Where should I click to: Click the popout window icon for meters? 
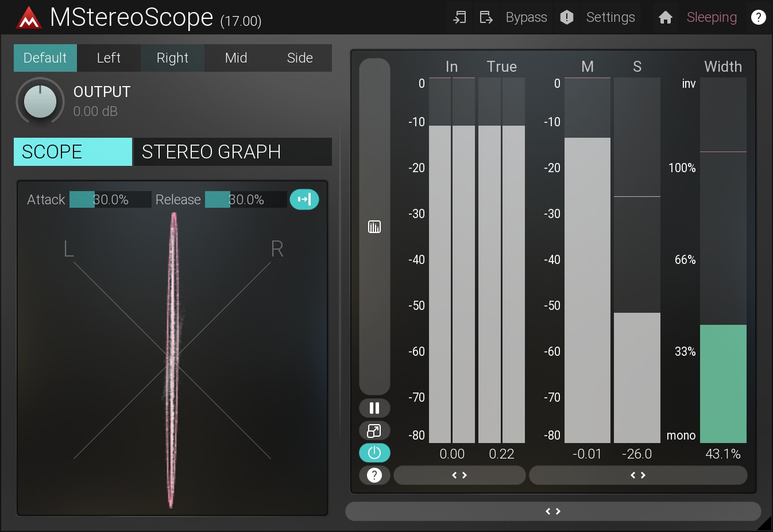pyautogui.click(x=374, y=430)
